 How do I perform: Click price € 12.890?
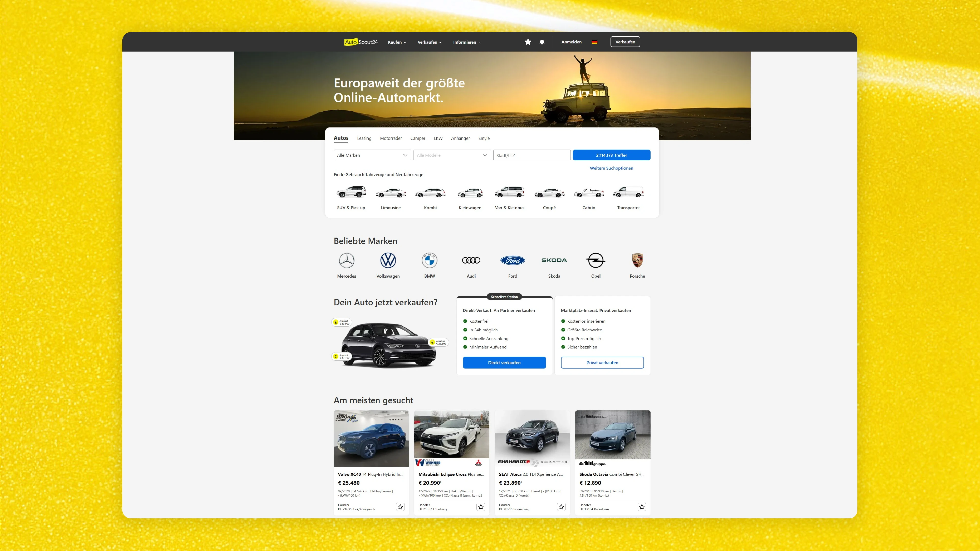590,483
